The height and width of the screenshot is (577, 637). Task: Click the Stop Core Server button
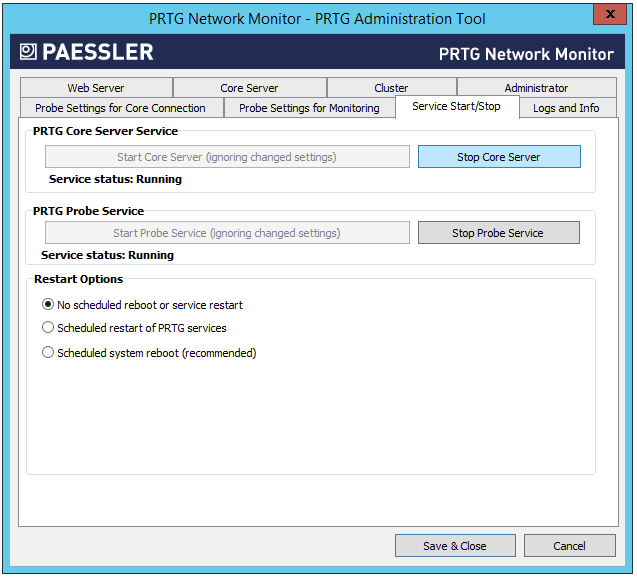click(499, 156)
